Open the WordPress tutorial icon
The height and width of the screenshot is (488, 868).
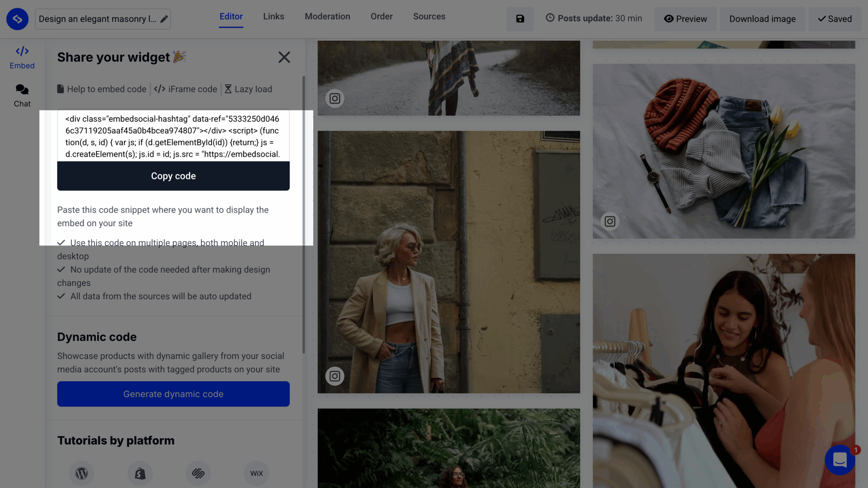(x=81, y=473)
